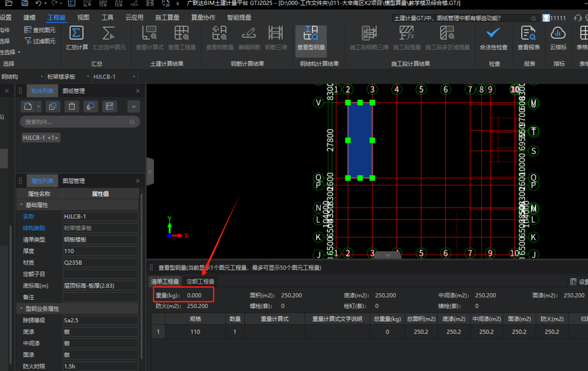Open 算量协作 ribbon tab

pos(203,18)
